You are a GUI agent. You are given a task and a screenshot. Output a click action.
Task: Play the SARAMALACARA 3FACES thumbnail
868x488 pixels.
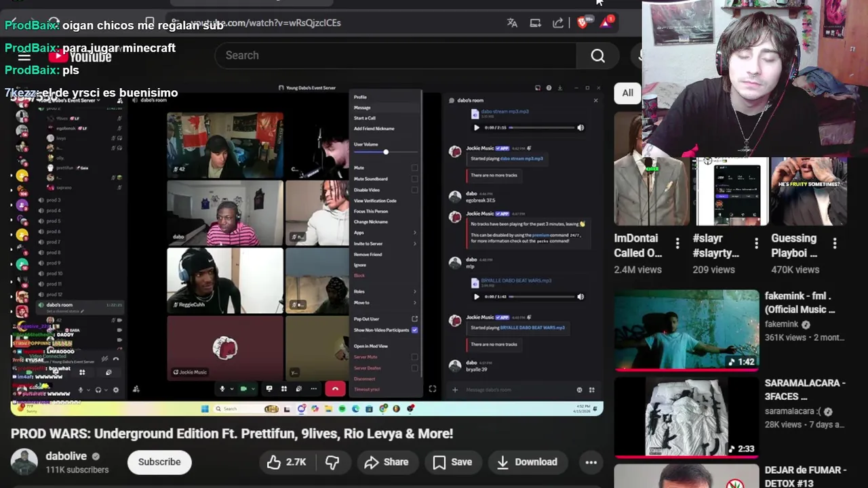pyautogui.click(x=687, y=417)
